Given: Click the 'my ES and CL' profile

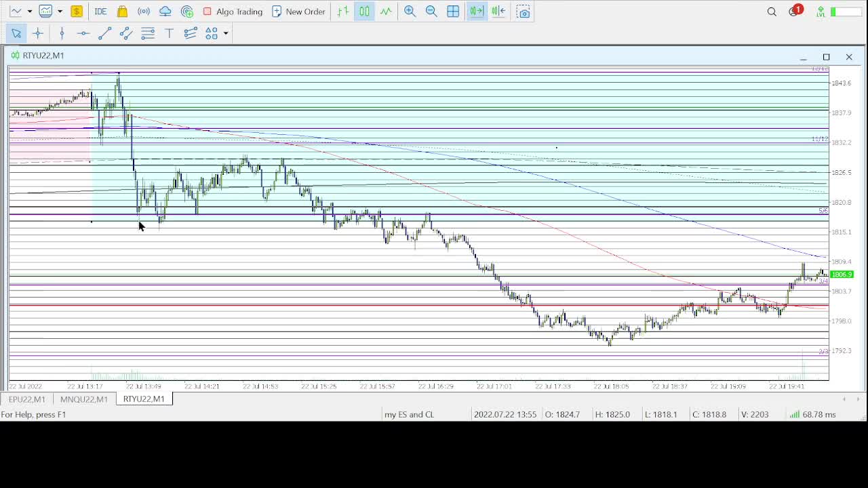Looking at the screenshot, I should point(409,414).
